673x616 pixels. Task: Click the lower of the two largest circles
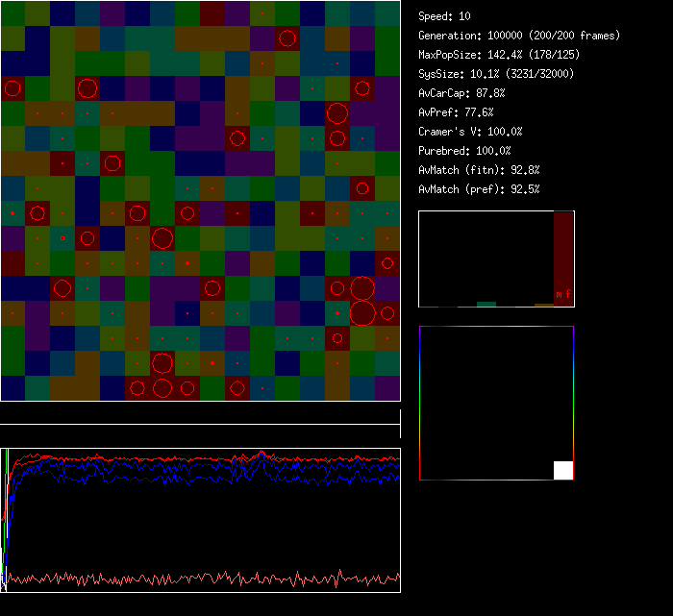click(x=362, y=313)
